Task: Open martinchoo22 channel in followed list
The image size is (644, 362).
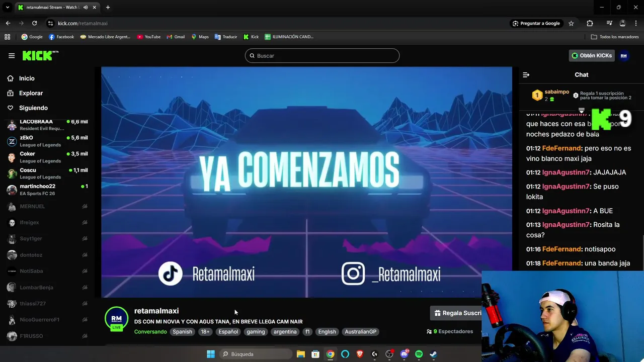Action: (48, 190)
